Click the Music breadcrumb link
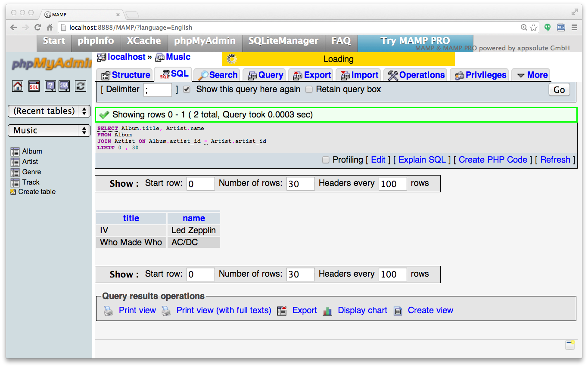The image size is (588, 367). tap(178, 57)
